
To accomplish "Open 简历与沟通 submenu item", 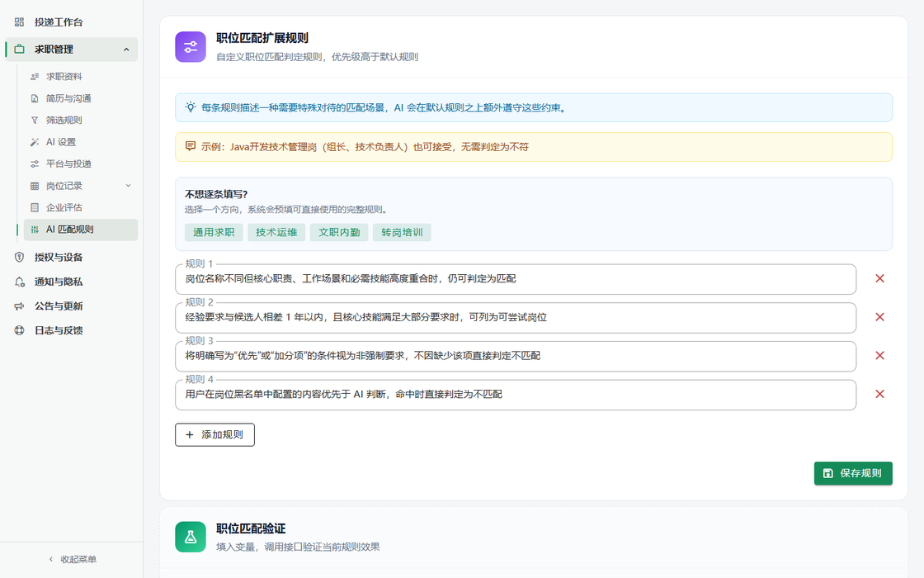I will pos(81,98).
